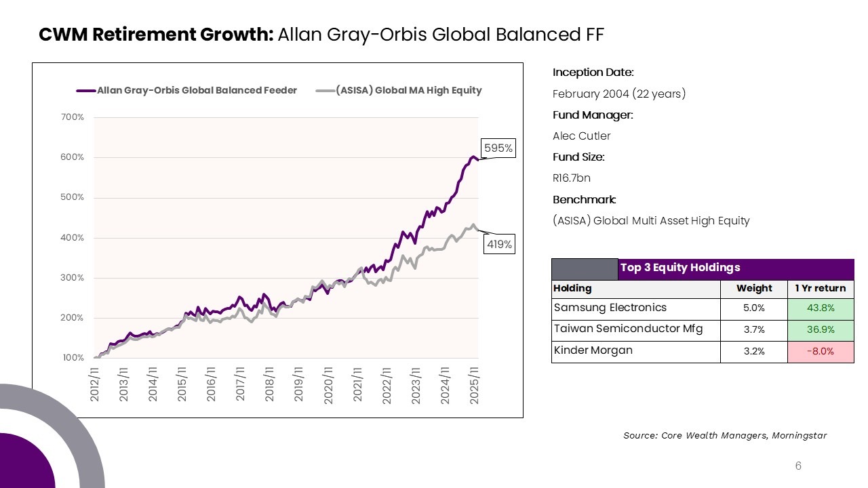Select the Taiwan Semiconductor Mfg cell

(x=628, y=330)
